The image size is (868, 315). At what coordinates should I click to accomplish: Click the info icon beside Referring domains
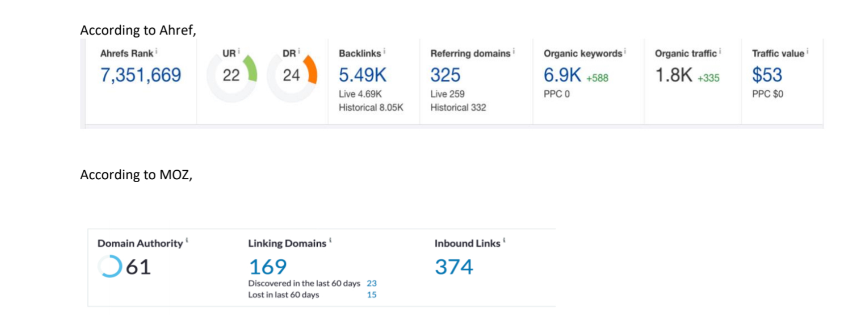coord(514,51)
